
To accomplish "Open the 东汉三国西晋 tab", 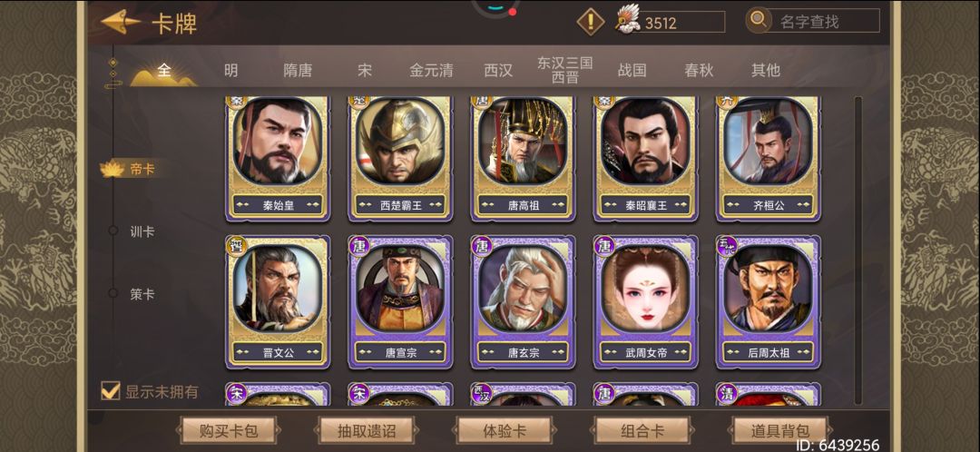I will pyautogui.click(x=565, y=70).
